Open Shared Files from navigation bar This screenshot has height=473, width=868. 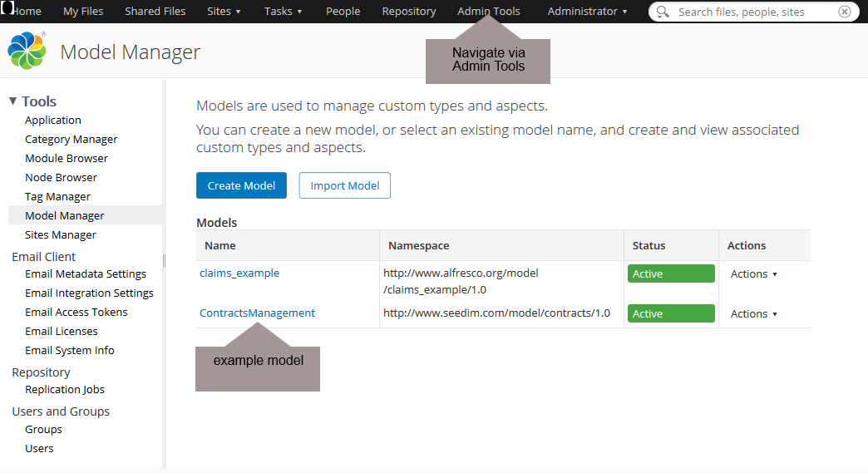155,11
